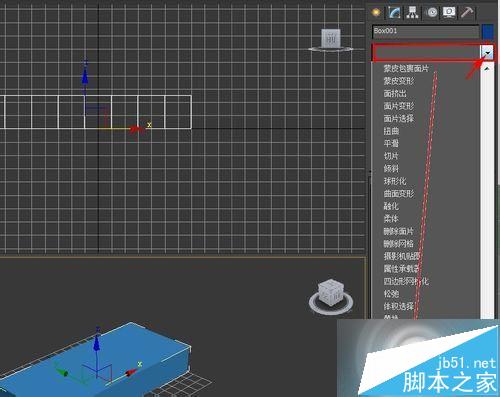Click the front view red X axis arrow
Screen dimensions: 500x397
click(137, 128)
